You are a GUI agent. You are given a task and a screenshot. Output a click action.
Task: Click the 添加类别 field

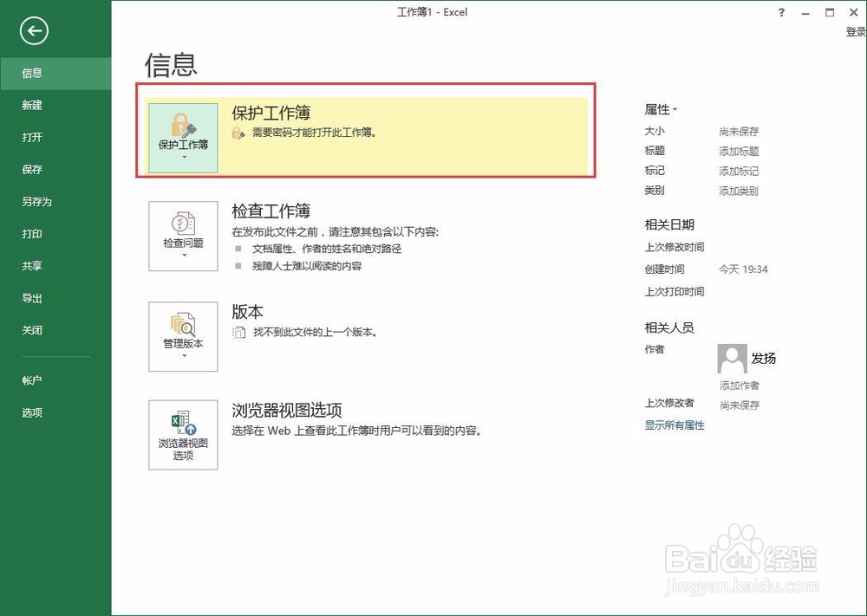739,191
